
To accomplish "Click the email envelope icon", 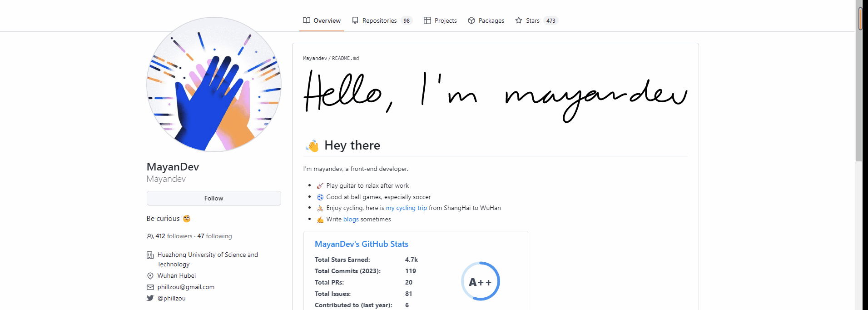I will (x=150, y=287).
